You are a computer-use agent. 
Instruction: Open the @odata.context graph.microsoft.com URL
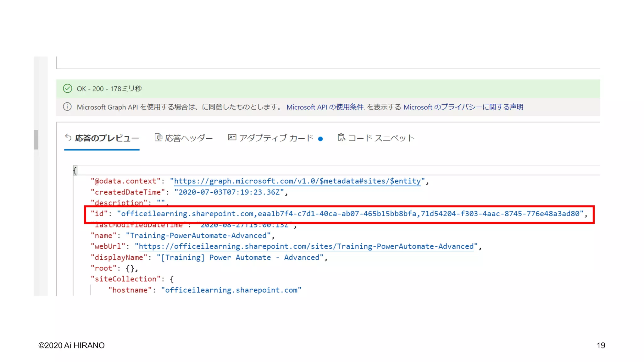coord(297,181)
